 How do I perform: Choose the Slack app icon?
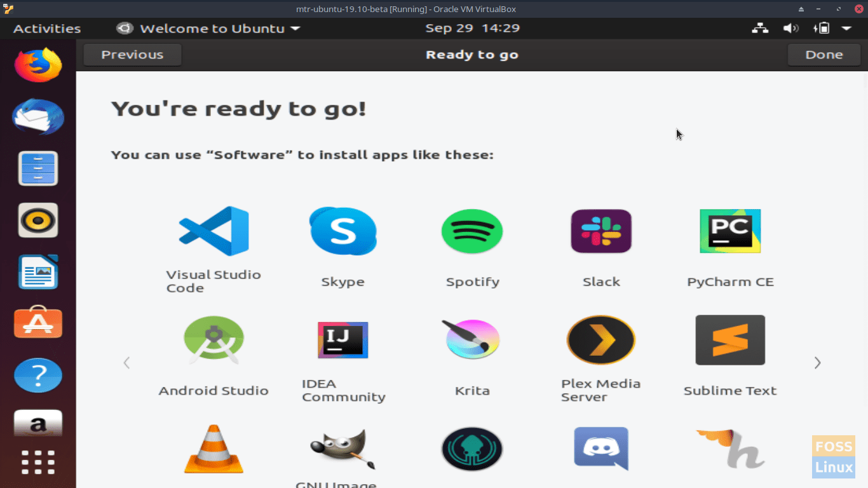tap(601, 231)
